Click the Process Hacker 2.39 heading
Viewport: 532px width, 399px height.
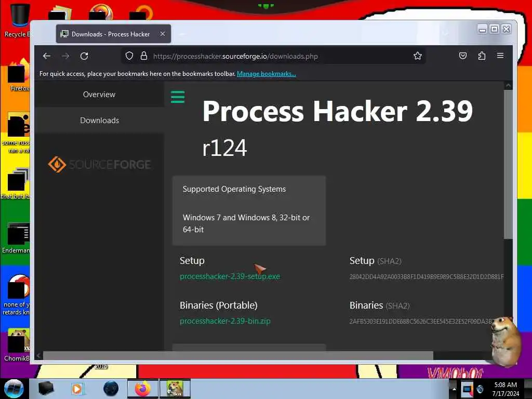coord(338,111)
